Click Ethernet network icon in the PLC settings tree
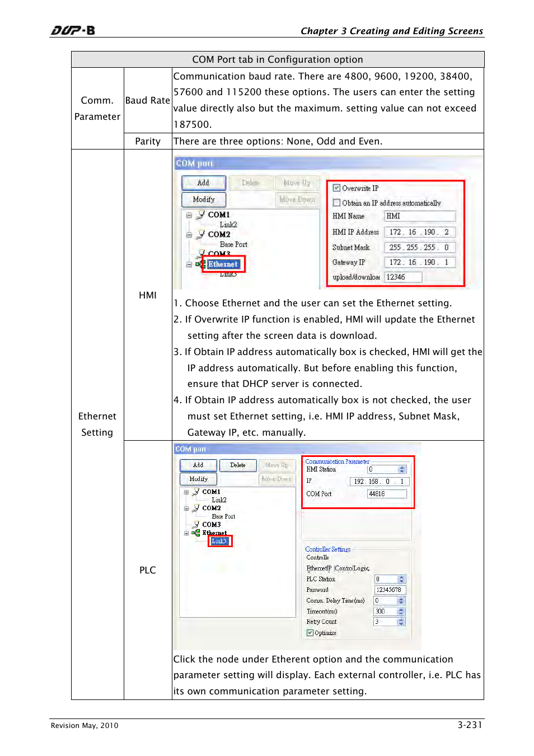534x756 pixels. coord(196,533)
